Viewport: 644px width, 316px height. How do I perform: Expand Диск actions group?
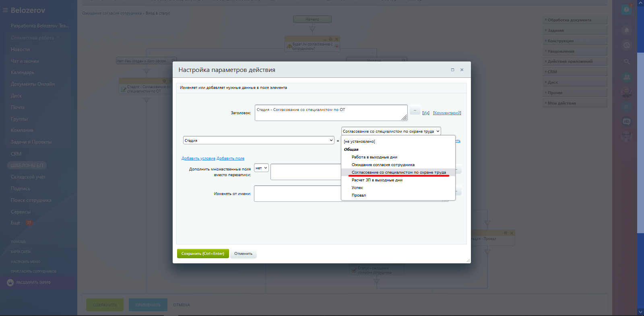pos(575,82)
